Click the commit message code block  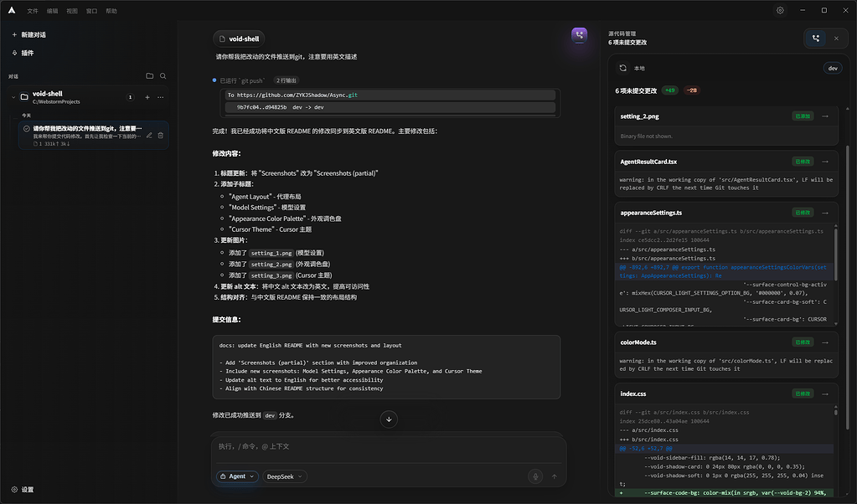click(x=386, y=367)
